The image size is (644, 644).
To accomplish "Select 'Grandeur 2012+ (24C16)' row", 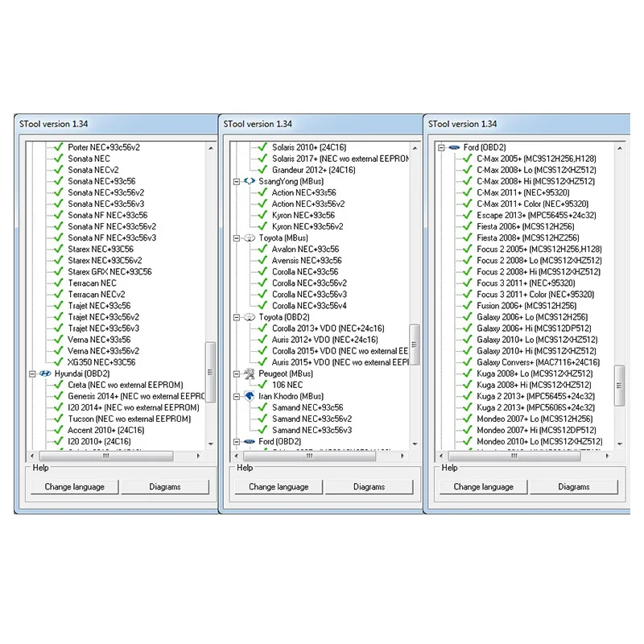I will coord(314,170).
